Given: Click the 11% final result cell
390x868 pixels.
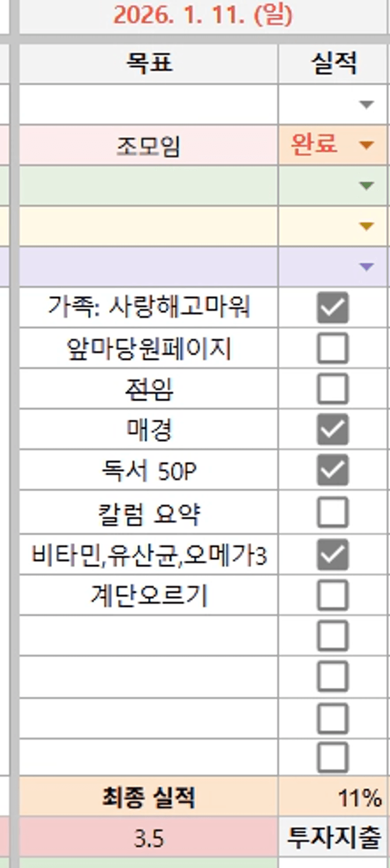Looking at the screenshot, I should [x=333, y=798].
